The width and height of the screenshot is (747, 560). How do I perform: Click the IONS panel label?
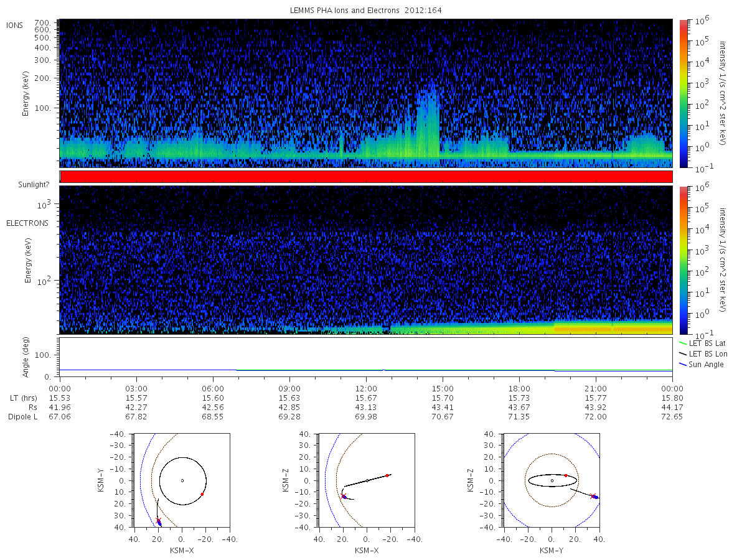point(16,25)
